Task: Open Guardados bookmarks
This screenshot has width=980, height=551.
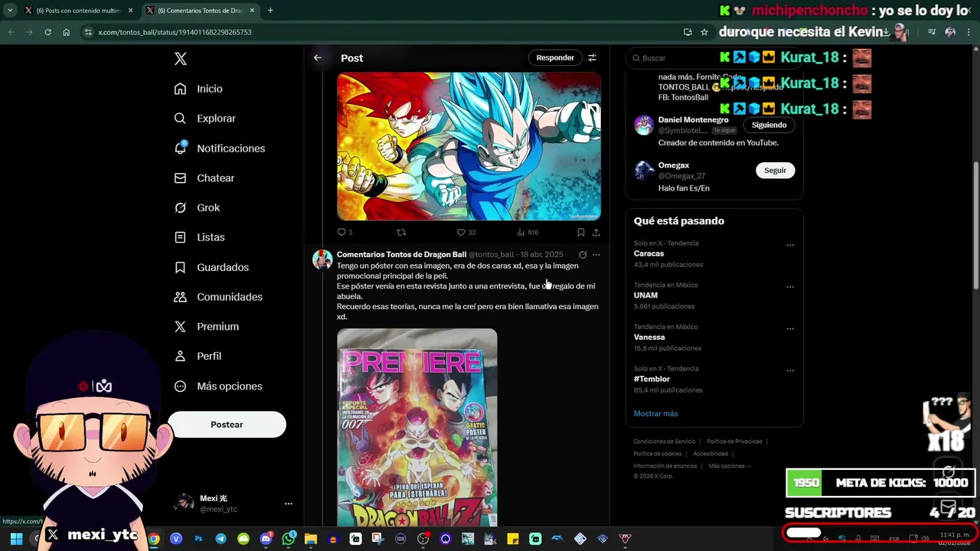Action: point(211,267)
